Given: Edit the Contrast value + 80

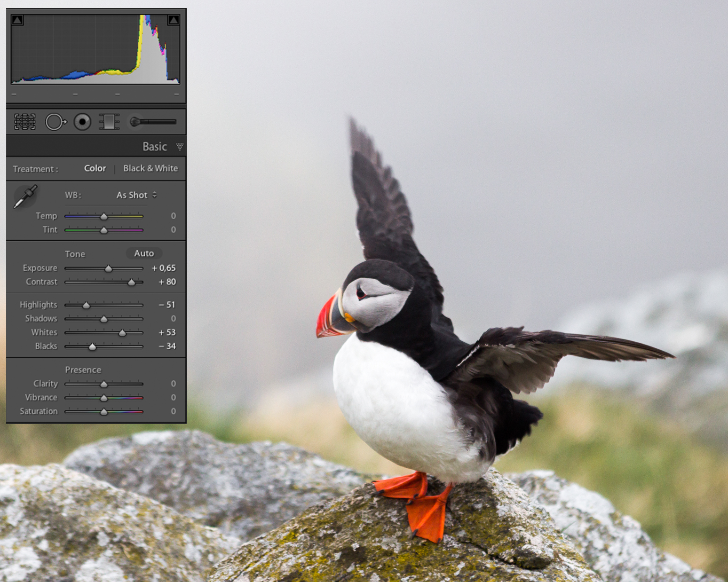Looking at the screenshot, I should pos(167,282).
